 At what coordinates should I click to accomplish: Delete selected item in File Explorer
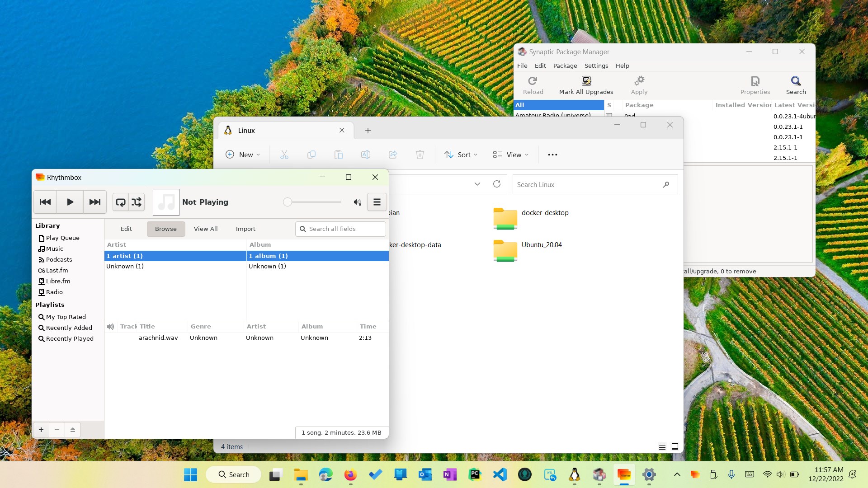(x=420, y=155)
